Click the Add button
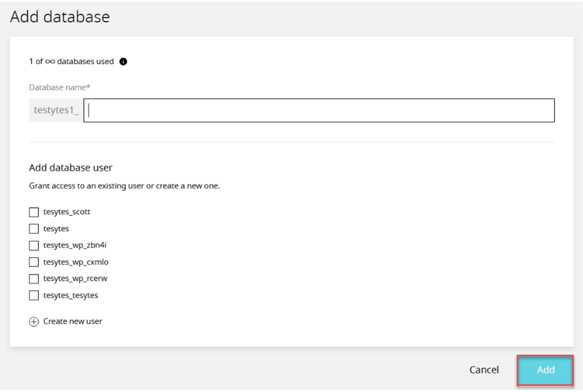This screenshot has height=392, width=583. pyautogui.click(x=546, y=370)
